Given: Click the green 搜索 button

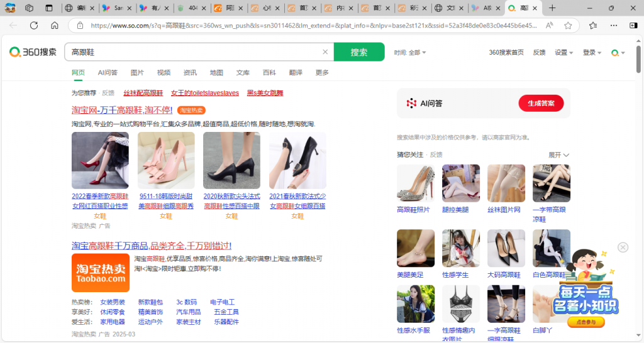Looking at the screenshot, I should [359, 52].
